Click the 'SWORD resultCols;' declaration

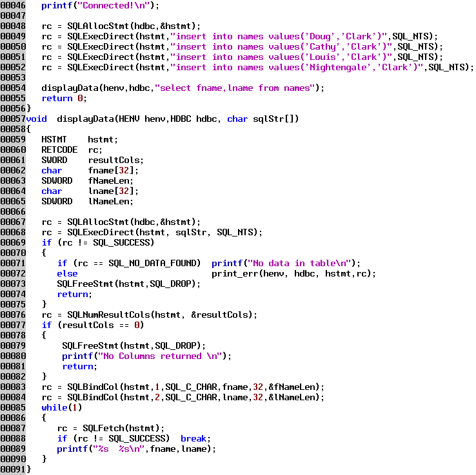tap(92, 160)
